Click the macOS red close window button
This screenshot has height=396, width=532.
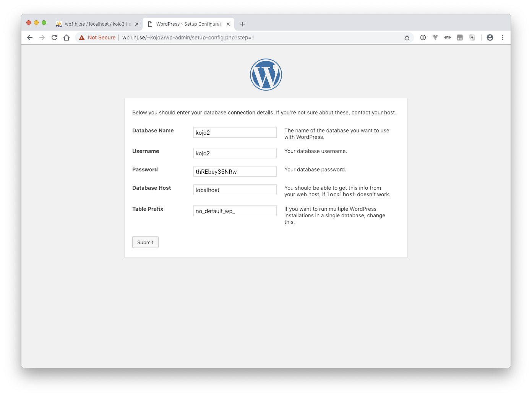tap(29, 23)
